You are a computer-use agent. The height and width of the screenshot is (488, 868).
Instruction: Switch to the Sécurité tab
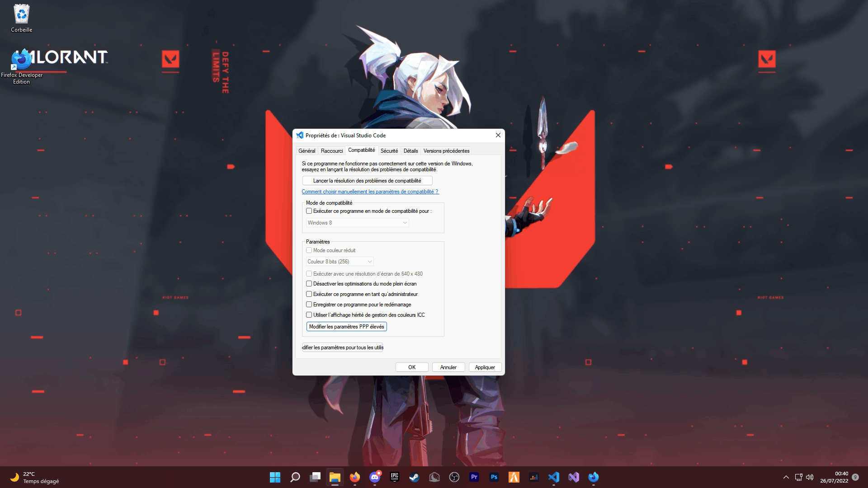pyautogui.click(x=389, y=151)
